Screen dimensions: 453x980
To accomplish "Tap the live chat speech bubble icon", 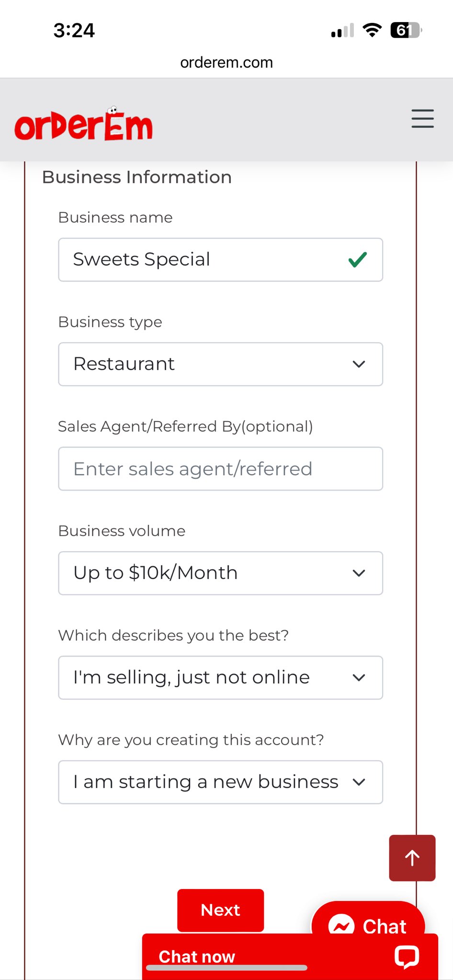I will (x=407, y=957).
